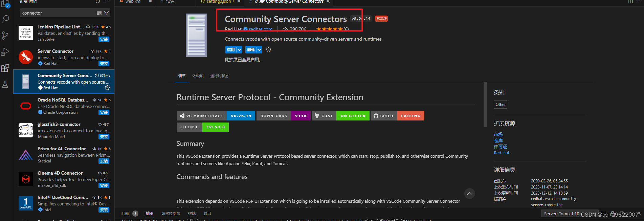This screenshot has width=644, height=221.
Task: Select the 依赖项 dependencies tab
Action: [x=198, y=76]
